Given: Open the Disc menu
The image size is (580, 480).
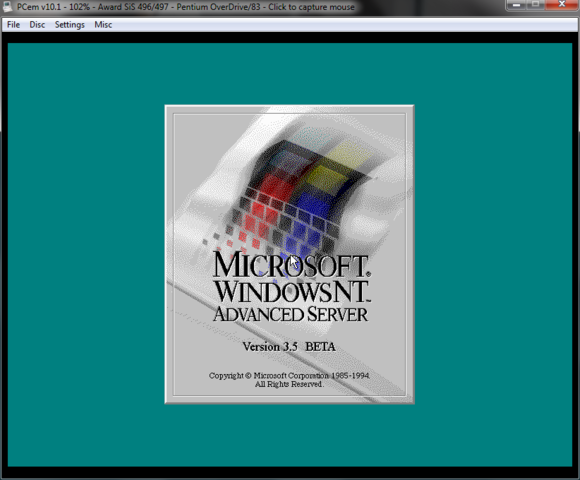Looking at the screenshot, I should click(x=37, y=25).
